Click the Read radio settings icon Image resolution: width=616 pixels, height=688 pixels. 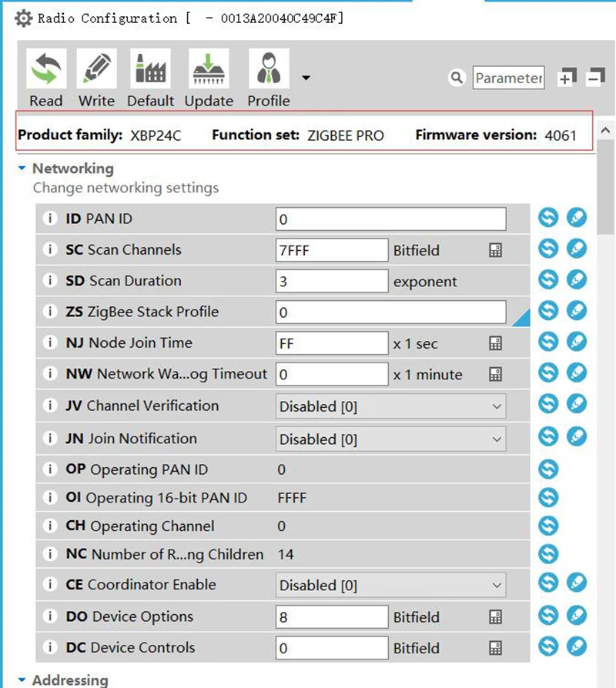pos(46,68)
